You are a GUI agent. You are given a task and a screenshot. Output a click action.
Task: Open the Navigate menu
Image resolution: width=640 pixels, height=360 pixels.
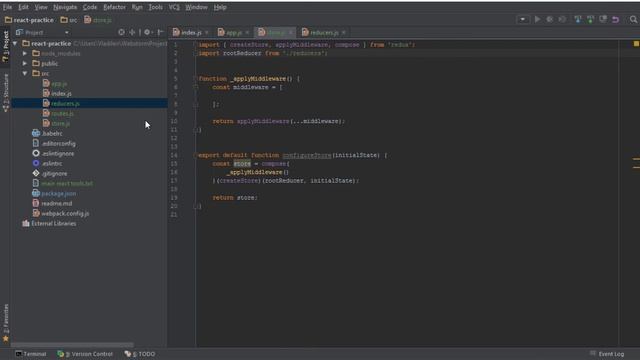coord(65,7)
